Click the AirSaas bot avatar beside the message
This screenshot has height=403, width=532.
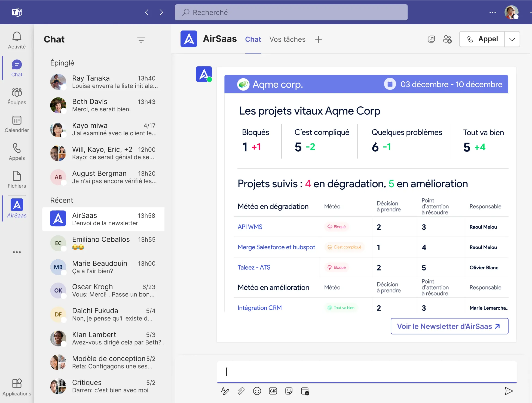204,74
